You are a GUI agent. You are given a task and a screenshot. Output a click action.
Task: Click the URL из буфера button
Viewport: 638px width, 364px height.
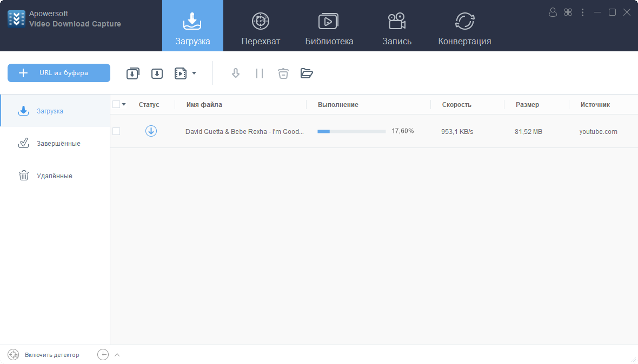click(x=58, y=73)
